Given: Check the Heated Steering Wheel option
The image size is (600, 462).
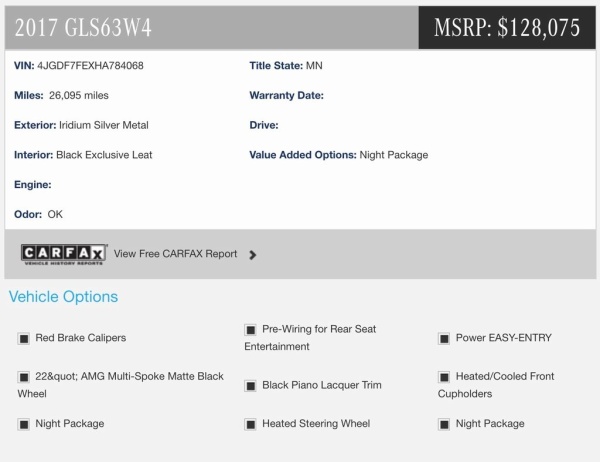Looking at the screenshot, I should click(x=250, y=424).
